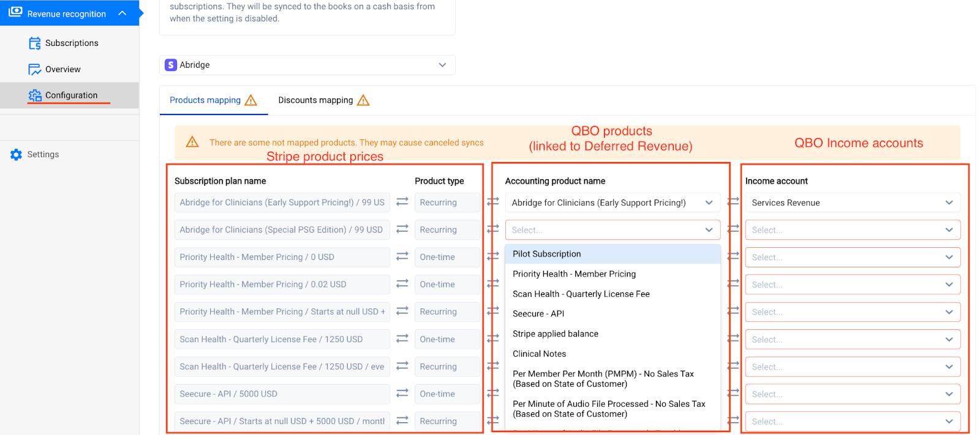This screenshot has width=980, height=435.
Task: Choose Pilot Subscription from the dropdown list
Action: click(546, 254)
